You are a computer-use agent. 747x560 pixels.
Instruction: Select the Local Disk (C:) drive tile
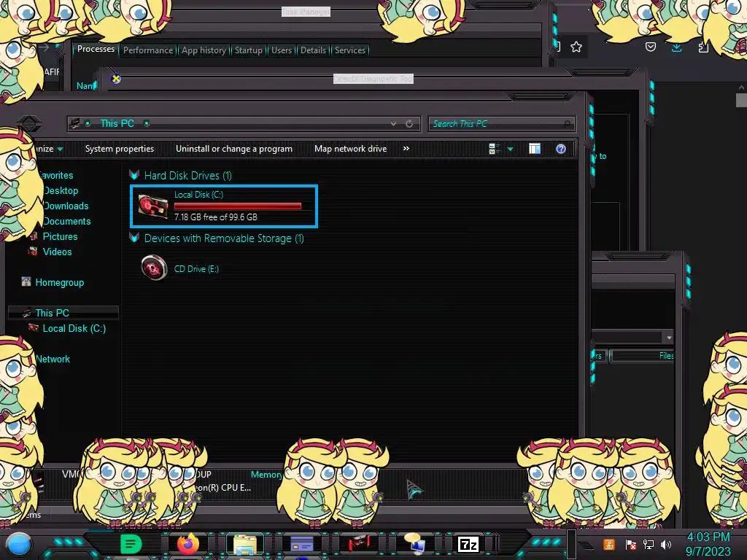tap(224, 206)
